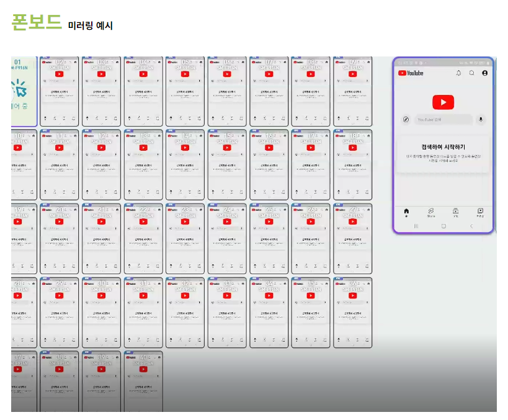Choose mirrored phone 13
Image resolution: width=508 pixels, height=420 pixels.
(143, 164)
